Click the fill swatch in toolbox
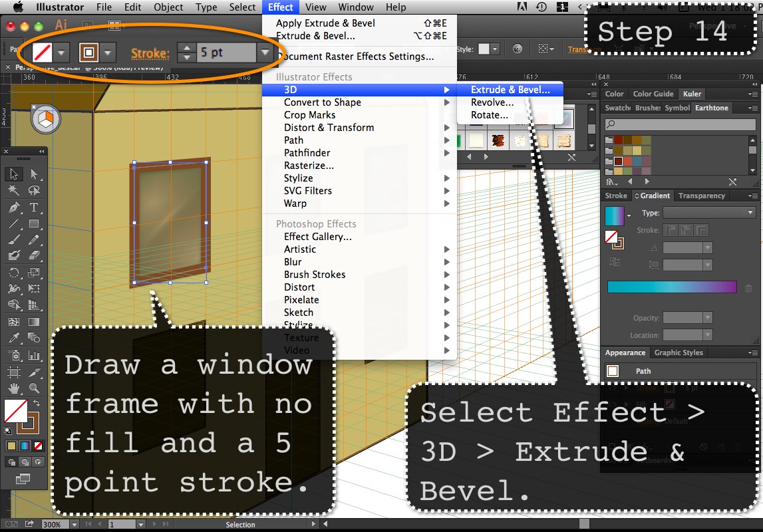Screen dimensions: 763x532 [x=15, y=411]
